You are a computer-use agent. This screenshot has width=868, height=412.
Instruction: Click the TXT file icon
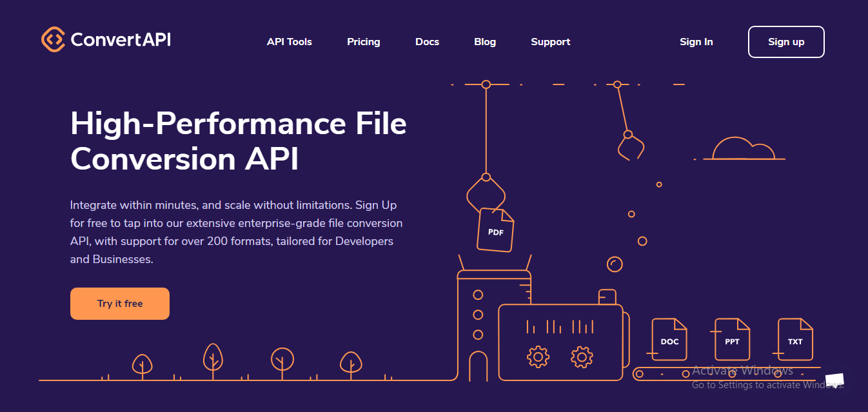795,339
